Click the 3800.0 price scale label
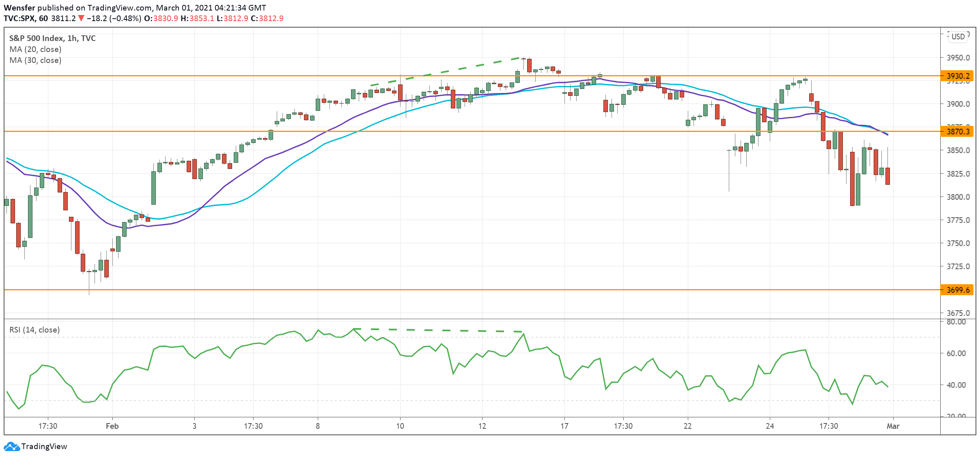Image resolution: width=980 pixels, height=458 pixels. click(x=958, y=197)
